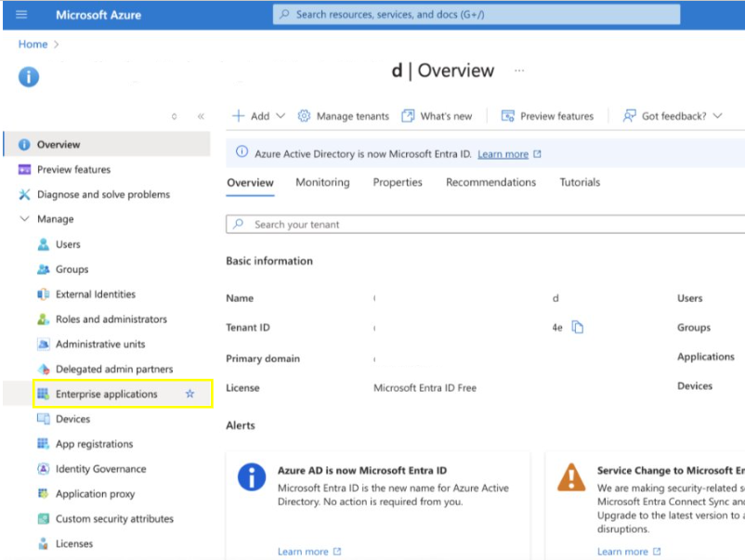Open Roles and administrators icon
This screenshot has width=745, height=560.
[44, 319]
